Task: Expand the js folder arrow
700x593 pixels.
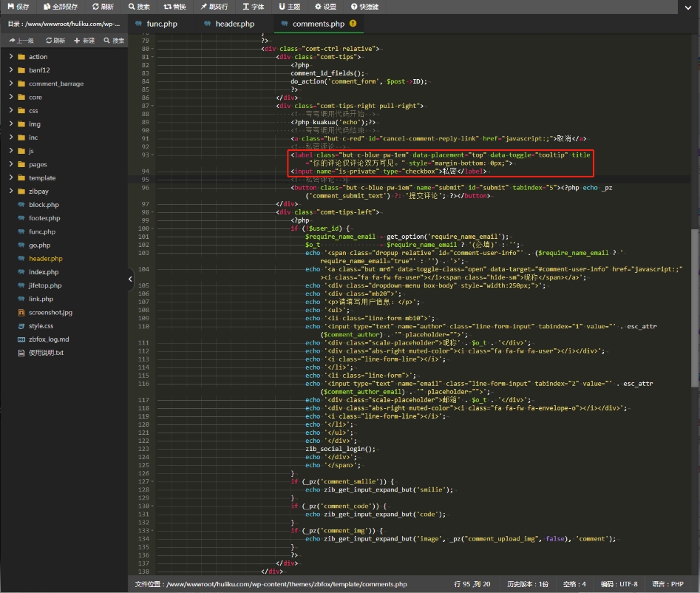Action: pyautogui.click(x=10, y=151)
